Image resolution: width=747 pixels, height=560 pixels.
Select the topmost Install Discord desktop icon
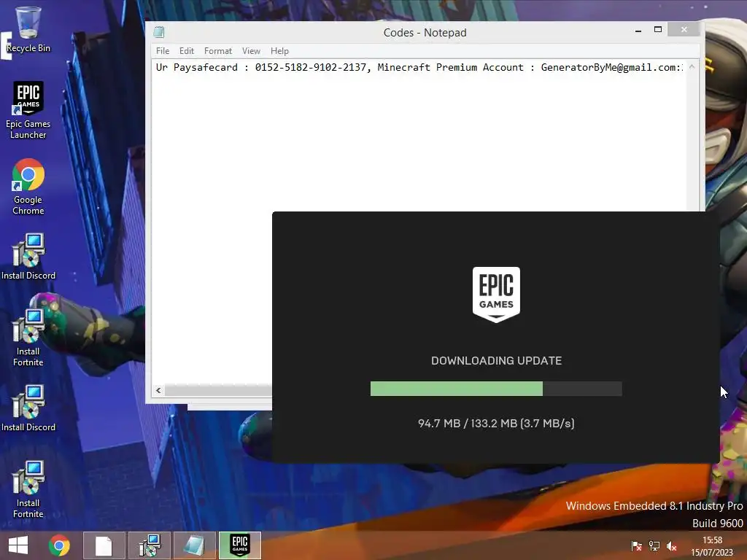pyautogui.click(x=28, y=256)
